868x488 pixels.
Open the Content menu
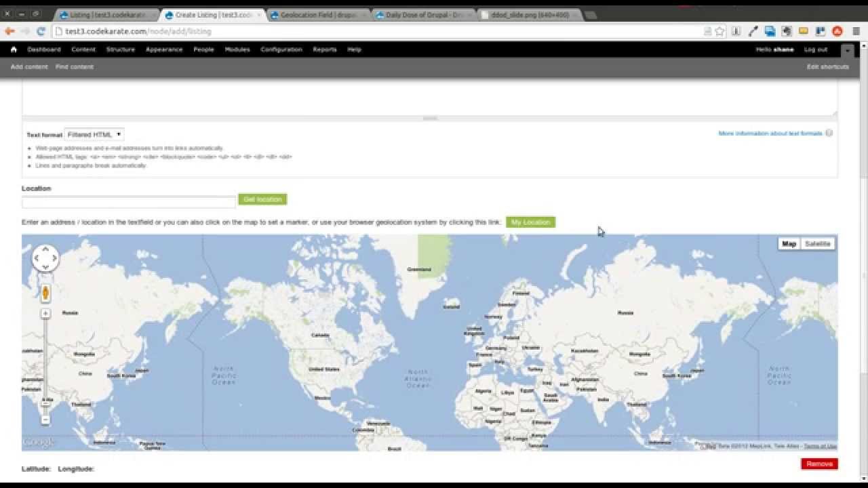coord(83,49)
